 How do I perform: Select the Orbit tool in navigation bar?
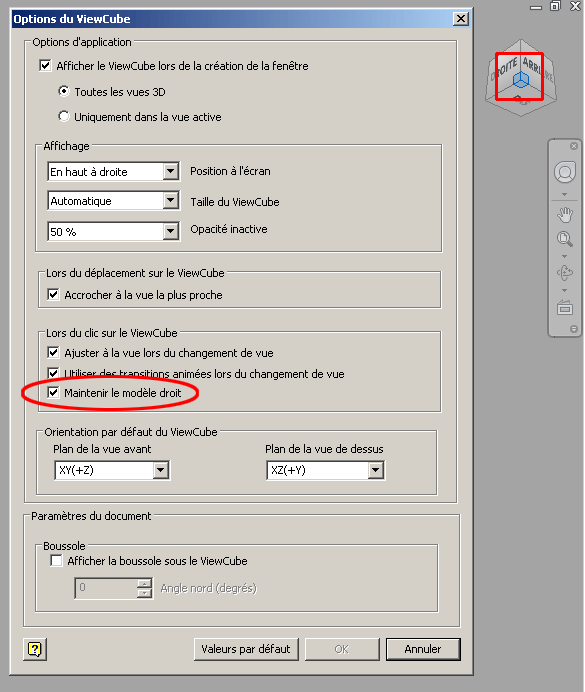[x=565, y=272]
